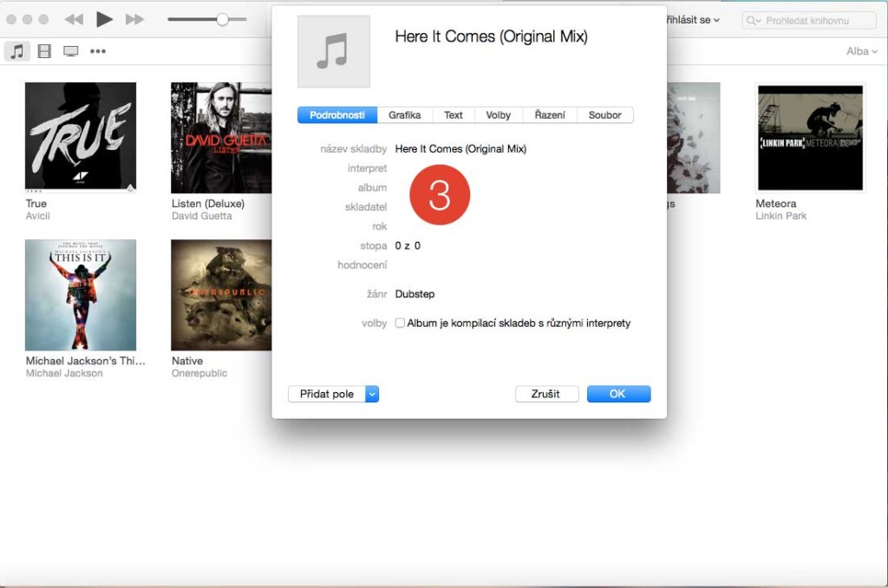The image size is (888, 588).
Task: Open the Přidat pole dropdown arrow
Action: point(372,395)
